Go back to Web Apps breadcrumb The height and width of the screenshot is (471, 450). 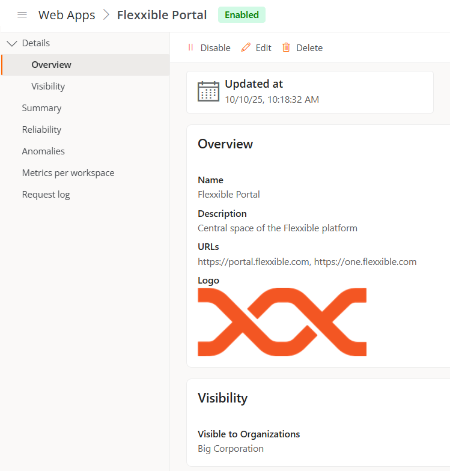67,15
